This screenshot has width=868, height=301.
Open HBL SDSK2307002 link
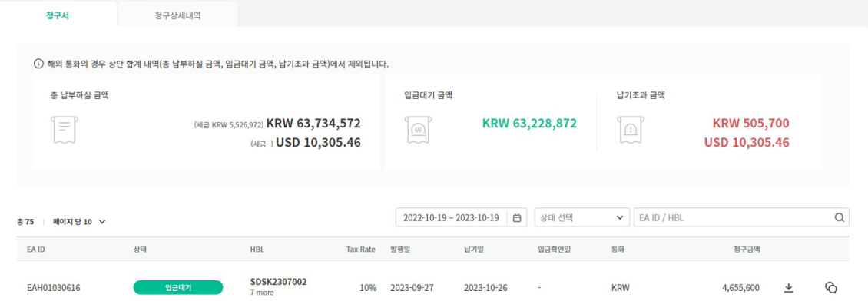pos(278,283)
